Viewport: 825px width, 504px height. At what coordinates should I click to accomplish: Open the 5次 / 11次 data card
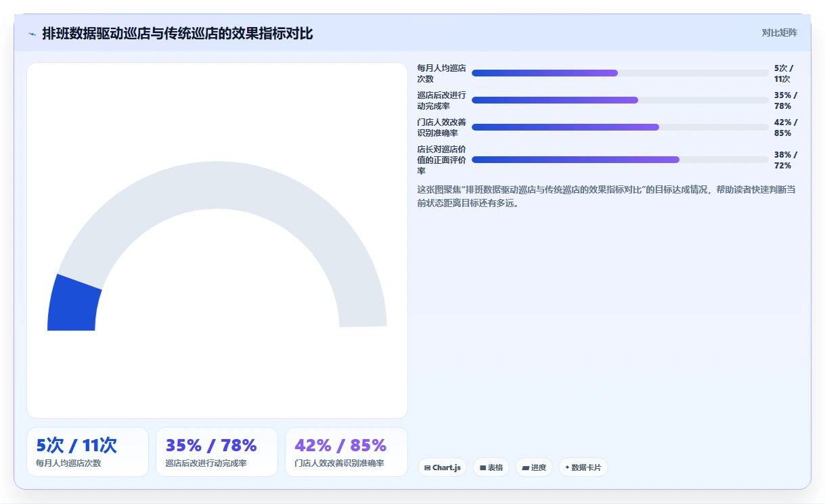point(87,452)
